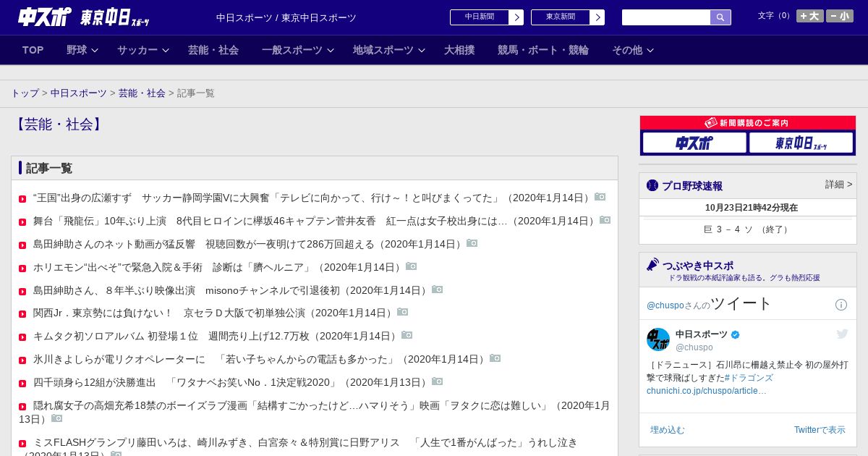
Task: Click the Chunichi Sports logo in header
Action: coord(45,17)
